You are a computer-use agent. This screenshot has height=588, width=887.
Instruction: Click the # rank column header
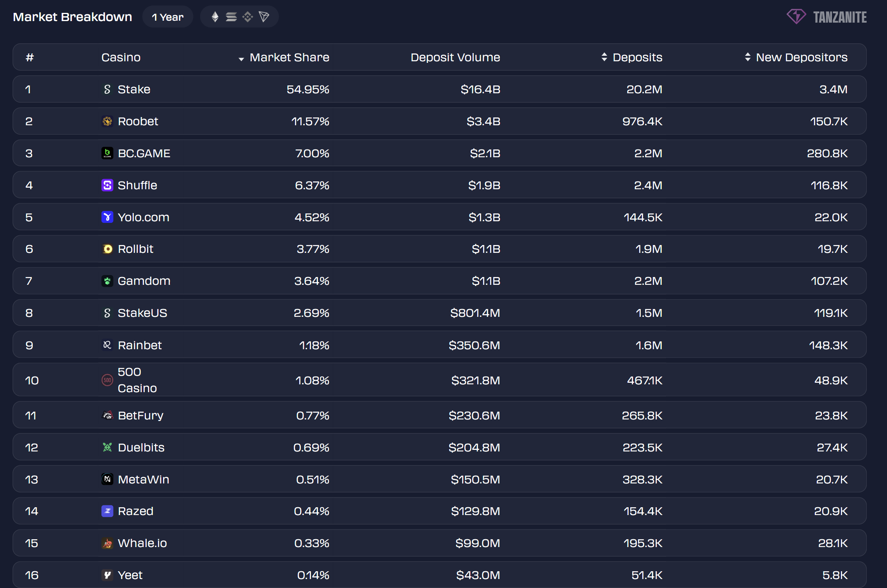point(30,57)
